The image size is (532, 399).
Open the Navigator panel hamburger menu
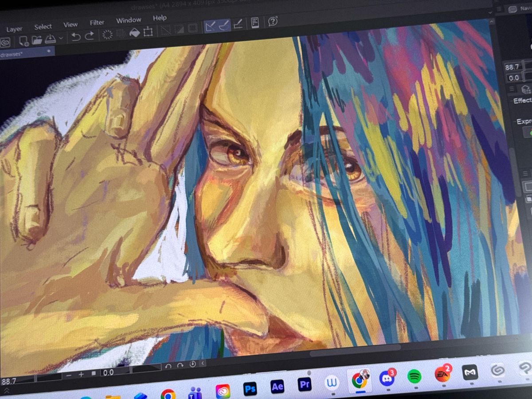tap(500, 9)
